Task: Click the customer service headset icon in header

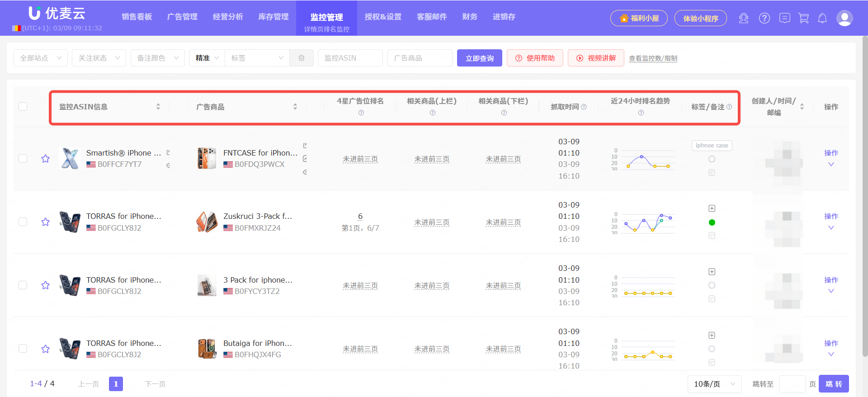Action: [x=743, y=18]
